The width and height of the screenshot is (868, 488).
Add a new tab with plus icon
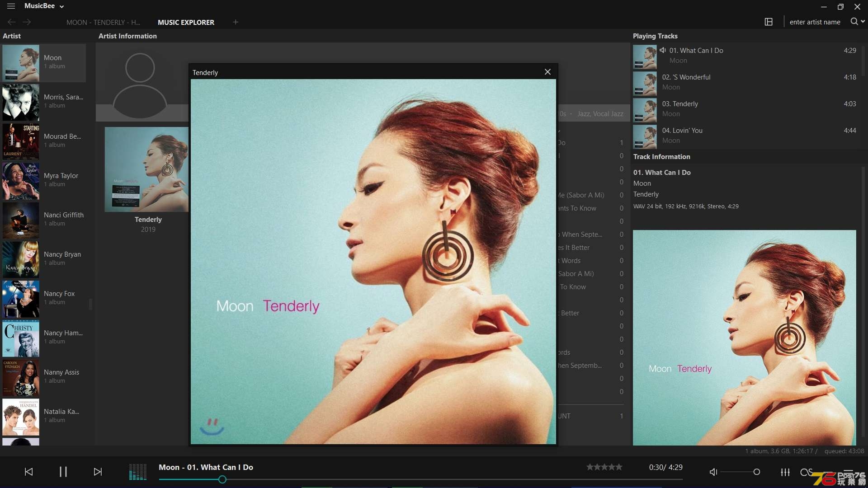236,22
